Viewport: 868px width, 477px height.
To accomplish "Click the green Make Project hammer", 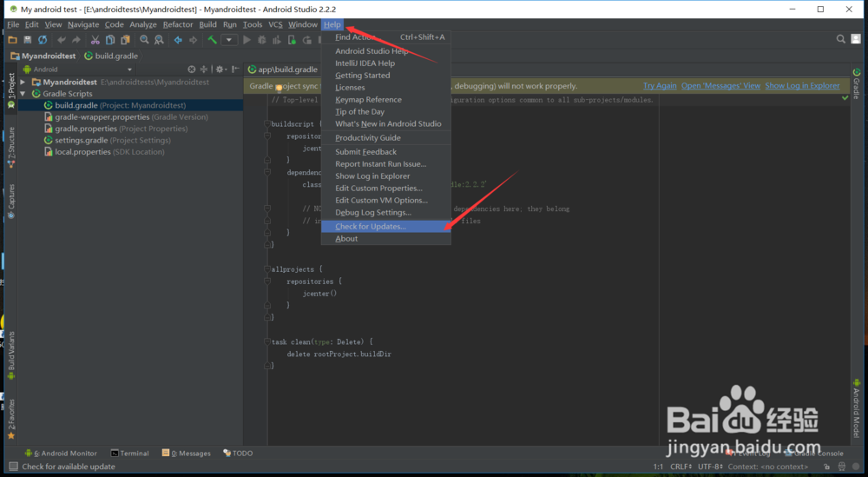I will 212,40.
